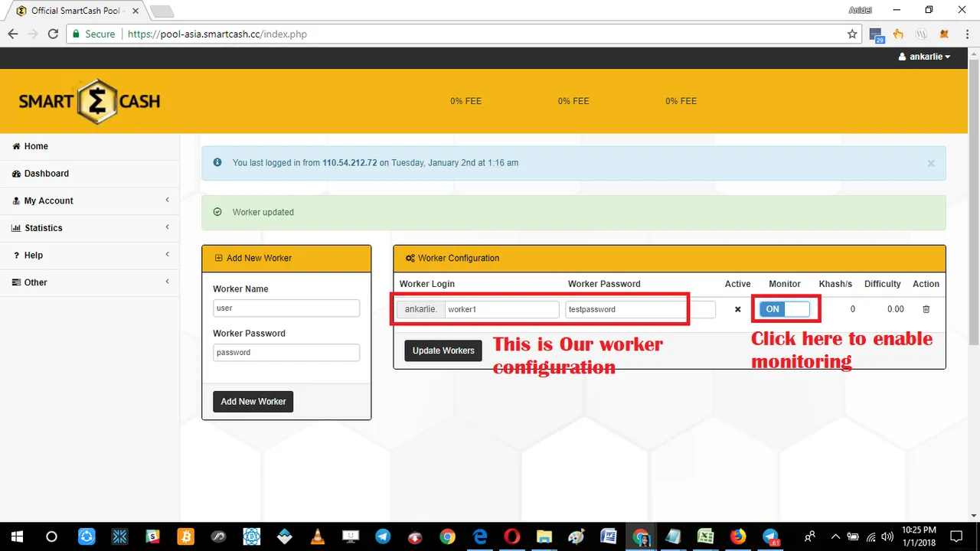Screen dimensions: 980x551
Task: Open Cortana search circle
Action: tap(51, 536)
